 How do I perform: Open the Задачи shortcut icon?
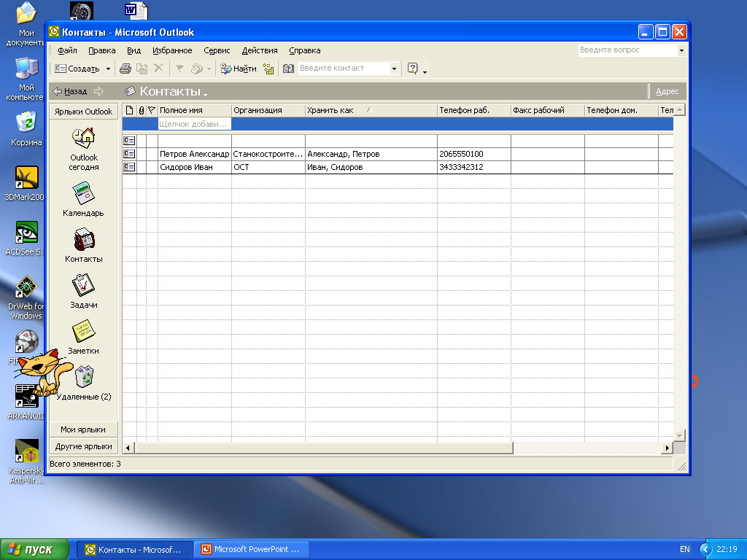tap(83, 292)
